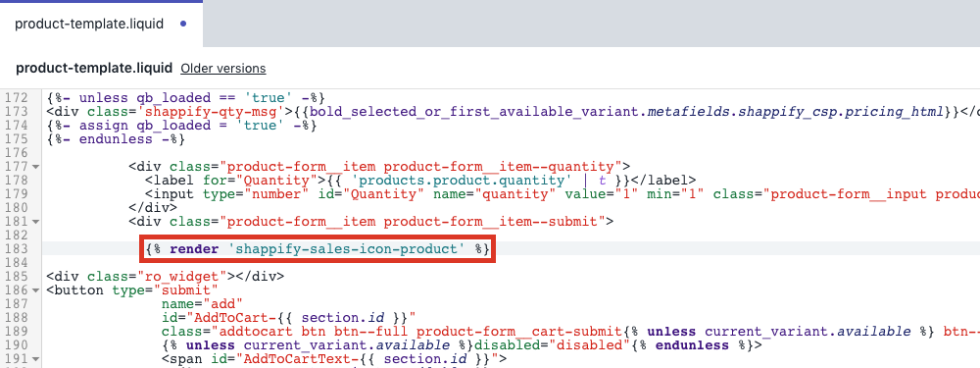The width and height of the screenshot is (980, 368).
Task: Click the endunless statement on line 175
Action: (116, 139)
